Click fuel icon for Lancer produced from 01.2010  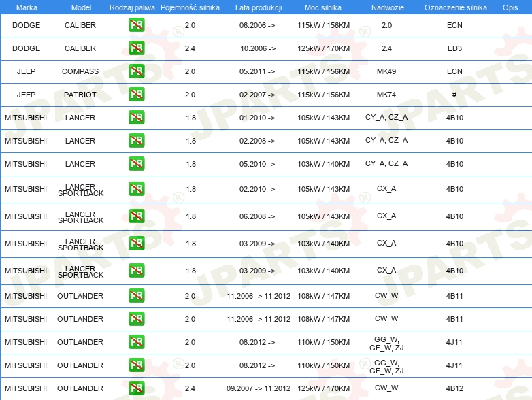[136, 118]
